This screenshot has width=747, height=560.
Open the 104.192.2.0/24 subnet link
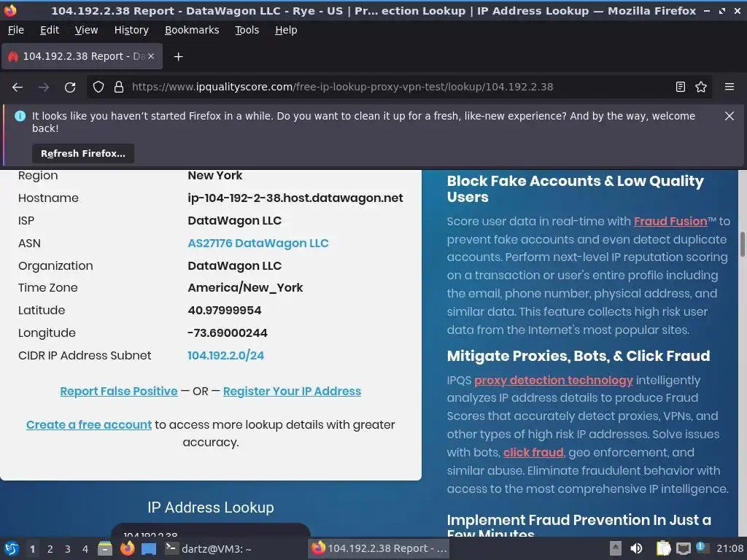225,356
